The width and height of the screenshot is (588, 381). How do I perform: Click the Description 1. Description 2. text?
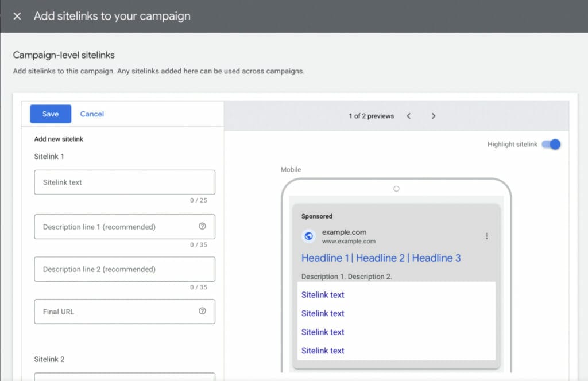click(346, 277)
